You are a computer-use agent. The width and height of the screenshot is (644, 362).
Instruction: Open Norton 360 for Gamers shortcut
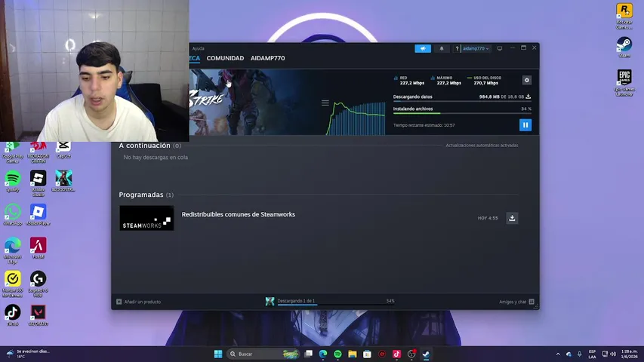click(x=13, y=284)
